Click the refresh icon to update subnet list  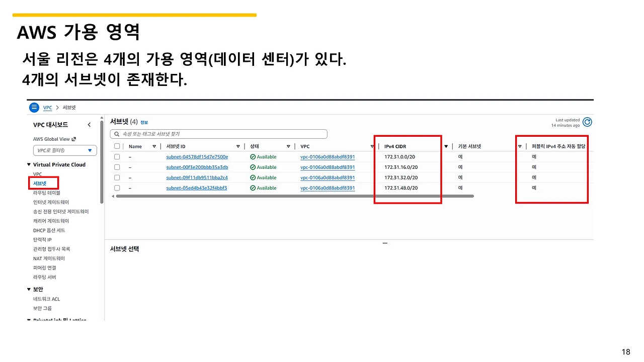[x=587, y=122]
